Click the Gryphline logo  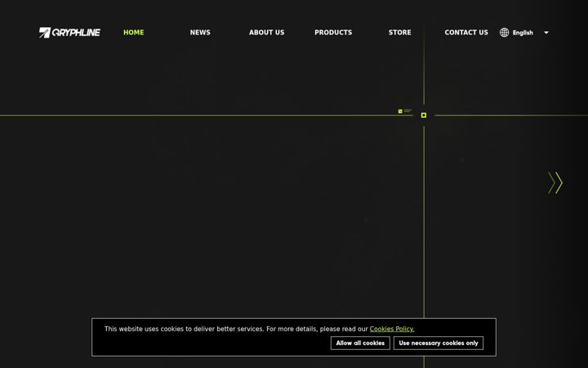click(x=69, y=33)
